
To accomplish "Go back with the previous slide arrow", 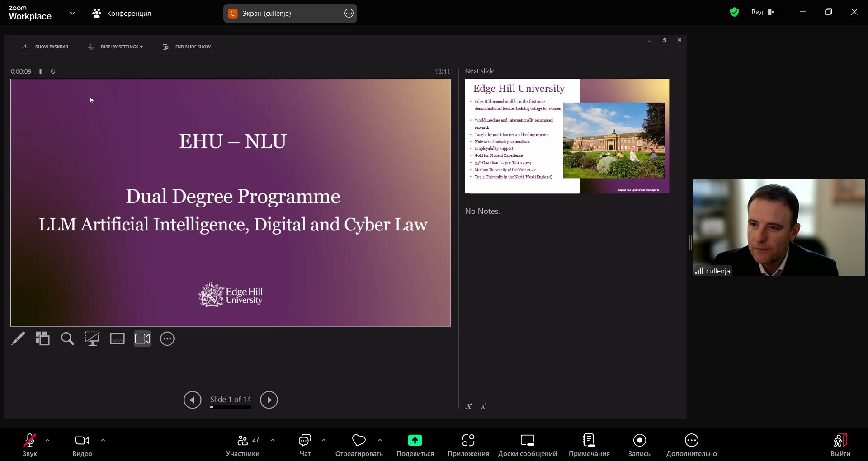I will coord(193,400).
